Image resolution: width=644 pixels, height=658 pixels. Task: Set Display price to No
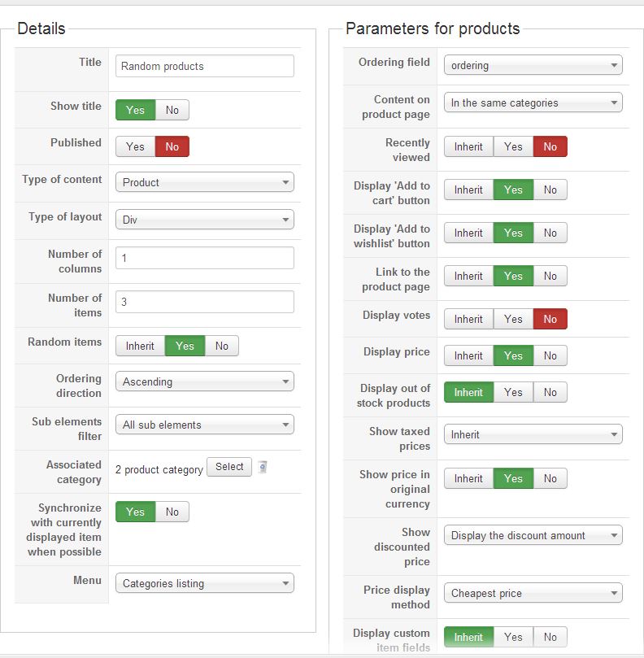550,355
